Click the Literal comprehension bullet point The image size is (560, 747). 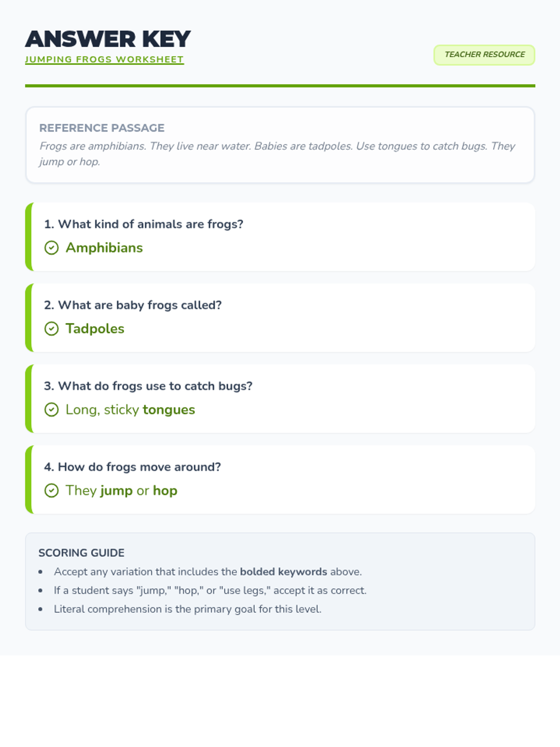click(188, 609)
